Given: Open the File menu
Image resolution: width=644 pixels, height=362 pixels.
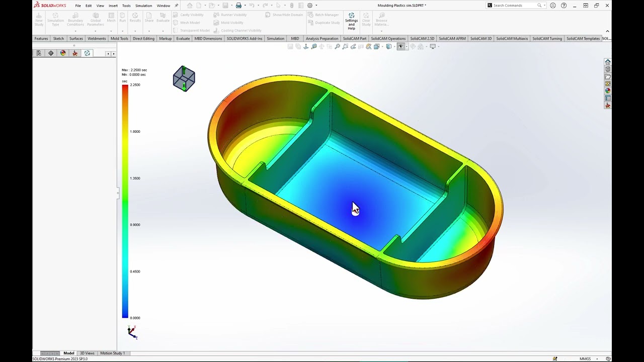Looking at the screenshot, I should 78,6.
